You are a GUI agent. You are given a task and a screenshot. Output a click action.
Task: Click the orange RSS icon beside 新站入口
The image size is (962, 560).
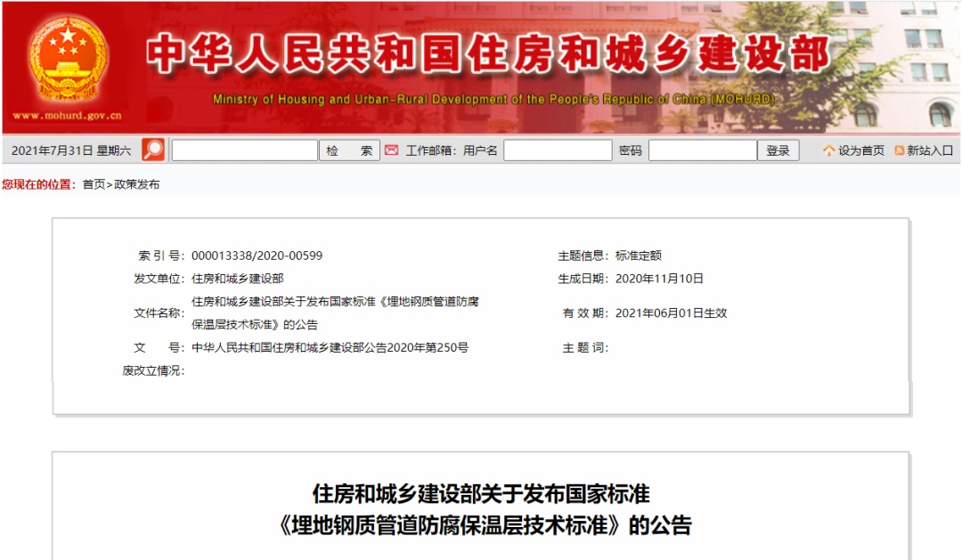coord(899,150)
